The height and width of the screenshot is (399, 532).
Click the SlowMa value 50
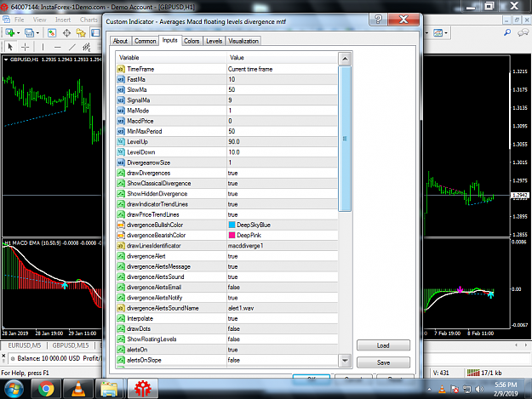(282, 90)
